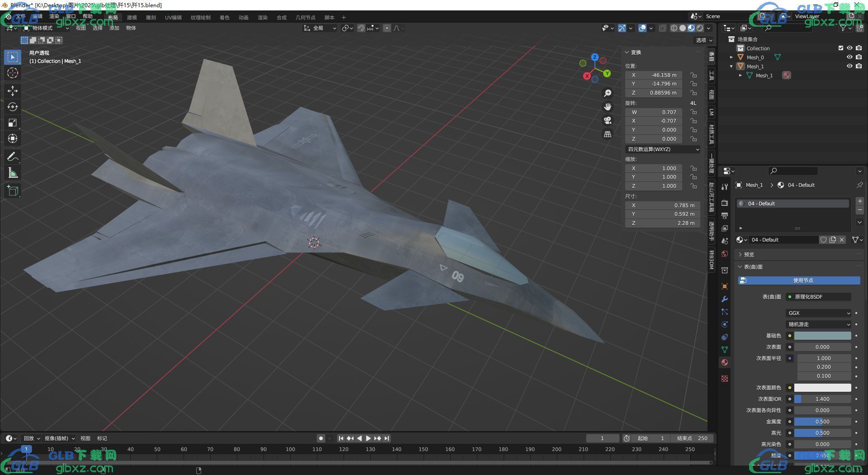Hide Mesh_0 in viewport
Screen dimensions: 868x475
pos(849,57)
